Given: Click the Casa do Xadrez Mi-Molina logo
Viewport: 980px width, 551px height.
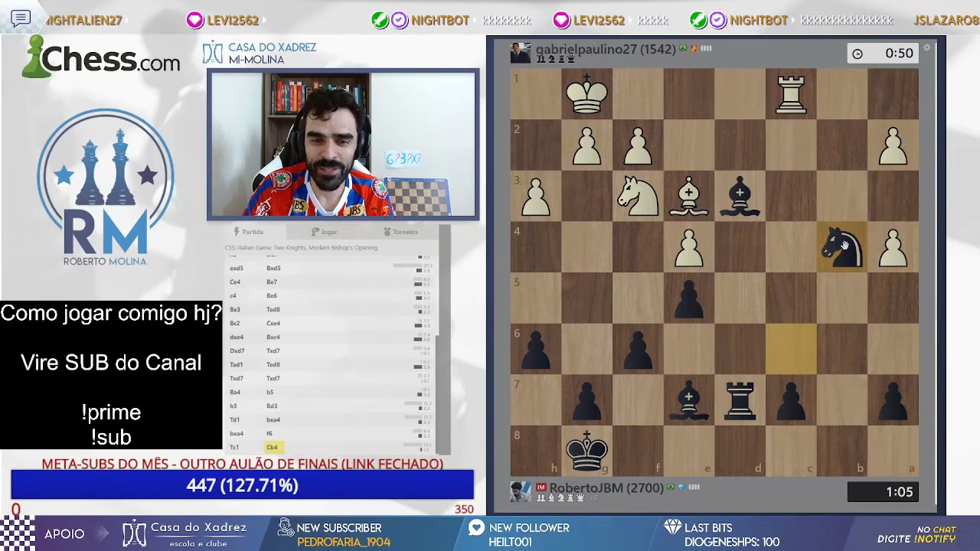Looking at the screenshot, I should click(x=259, y=53).
